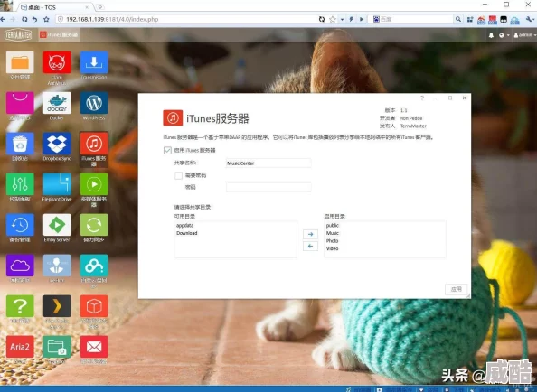Open the browser wrench tools menu

coord(530,20)
